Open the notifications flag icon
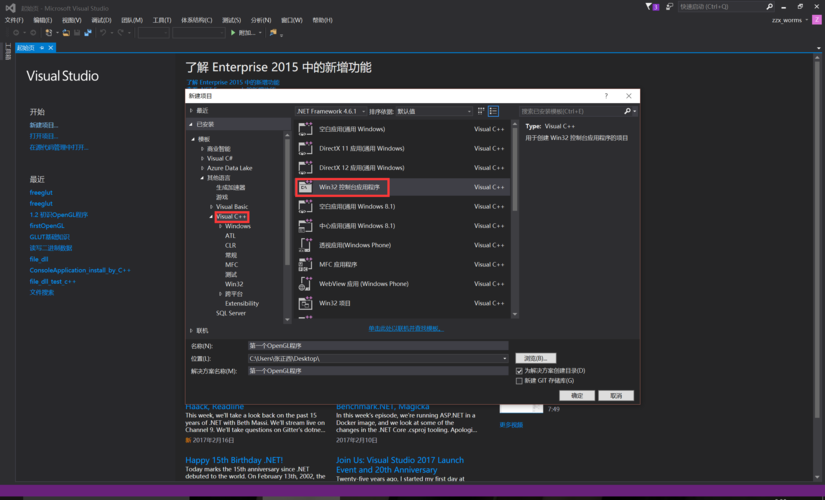 click(649, 7)
